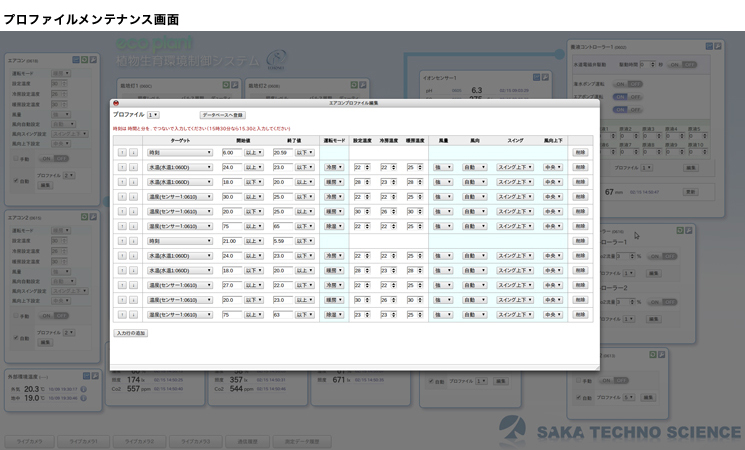Refresh the エアコン2 panel

click(x=84, y=217)
